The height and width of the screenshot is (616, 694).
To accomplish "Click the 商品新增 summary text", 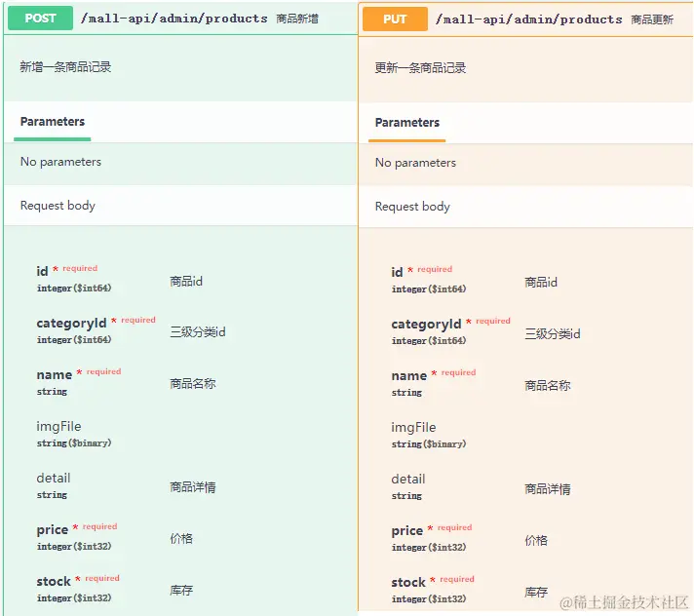I will (297, 19).
